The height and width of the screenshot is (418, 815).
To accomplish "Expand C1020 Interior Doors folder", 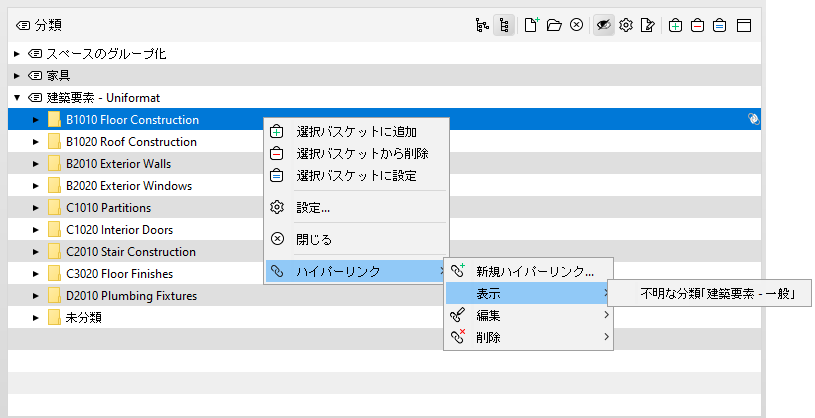I will coord(35,230).
